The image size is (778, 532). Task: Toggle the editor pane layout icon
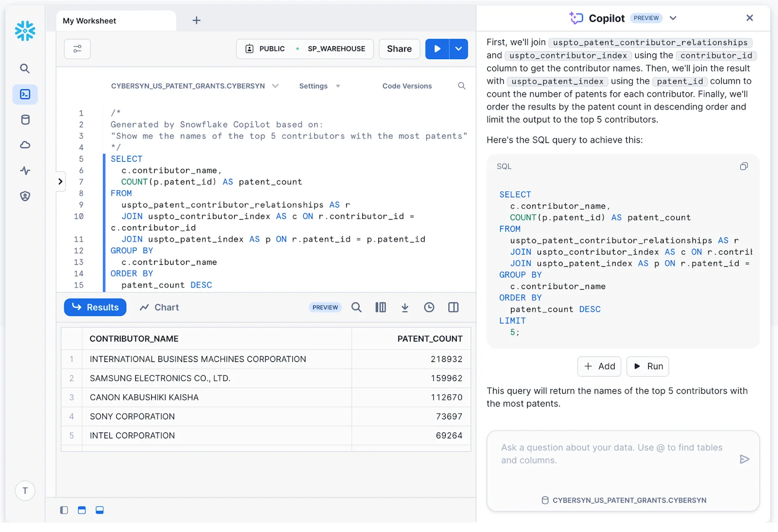point(82,510)
